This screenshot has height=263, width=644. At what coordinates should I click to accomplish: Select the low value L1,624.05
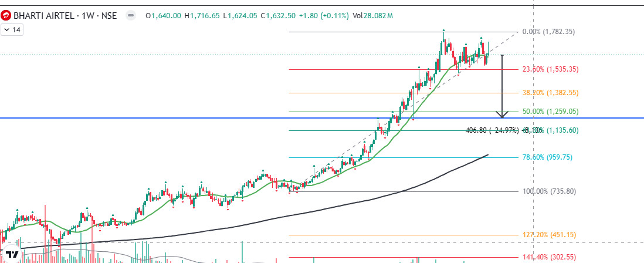point(240,16)
